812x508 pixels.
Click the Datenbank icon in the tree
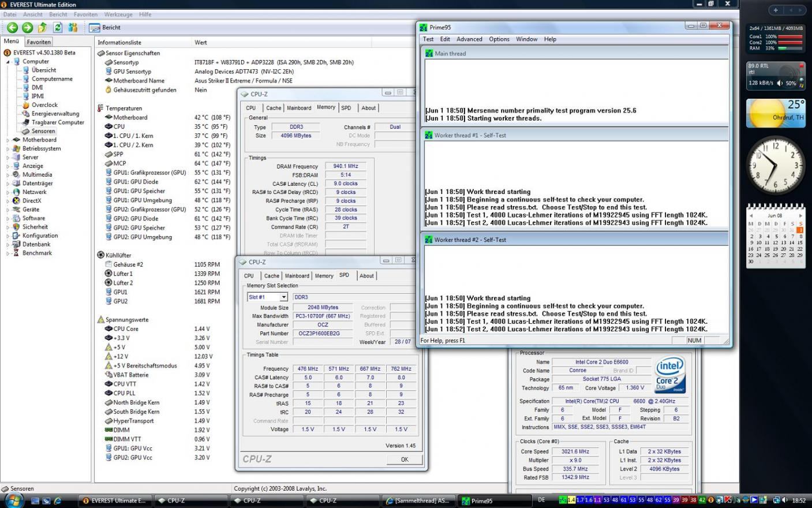pyautogui.click(x=16, y=244)
